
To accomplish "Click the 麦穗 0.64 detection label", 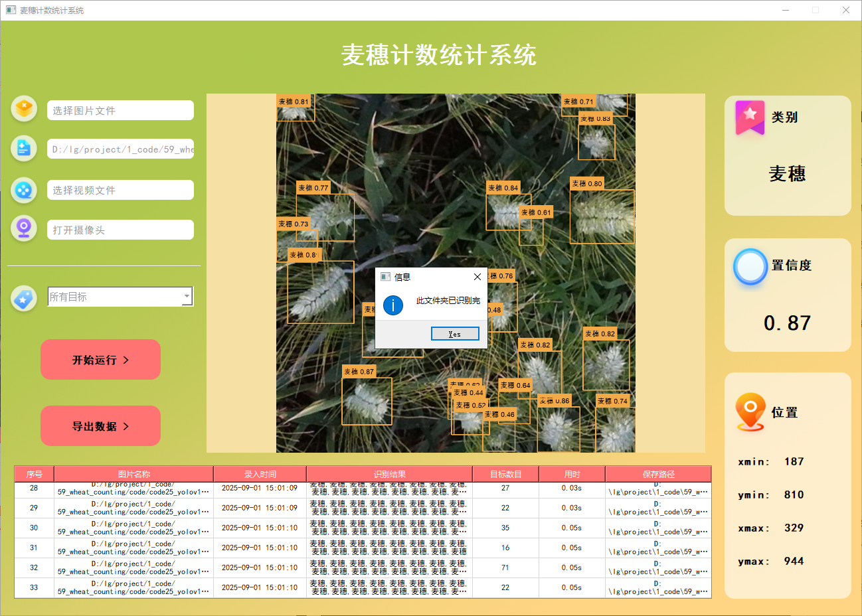I will click(x=516, y=385).
